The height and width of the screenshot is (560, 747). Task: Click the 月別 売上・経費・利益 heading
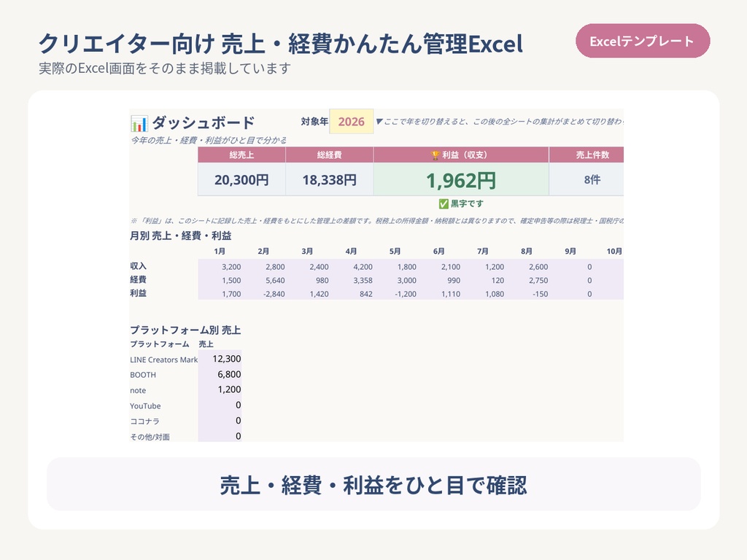click(x=181, y=236)
